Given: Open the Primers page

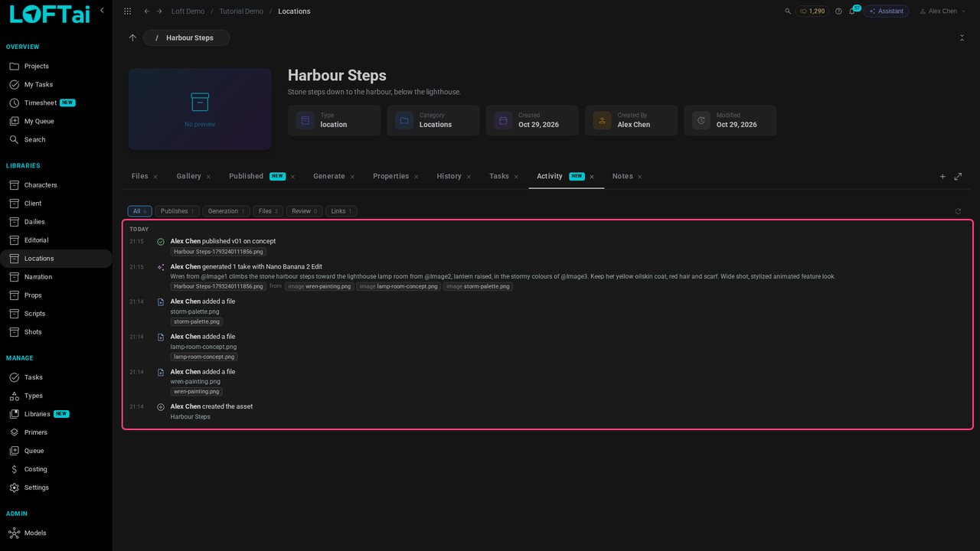Looking at the screenshot, I should click(x=35, y=432).
